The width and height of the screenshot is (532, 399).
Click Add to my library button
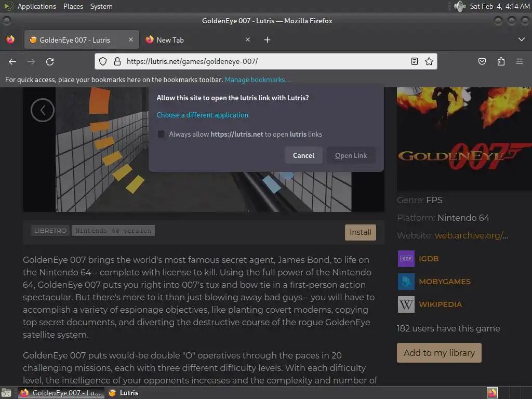[439, 353]
